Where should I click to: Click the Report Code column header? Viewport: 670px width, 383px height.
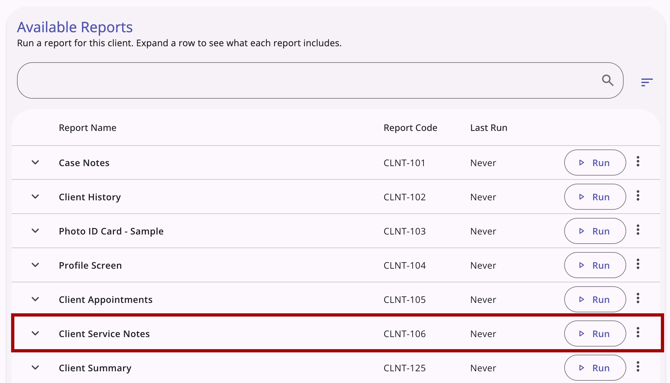coord(410,128)
